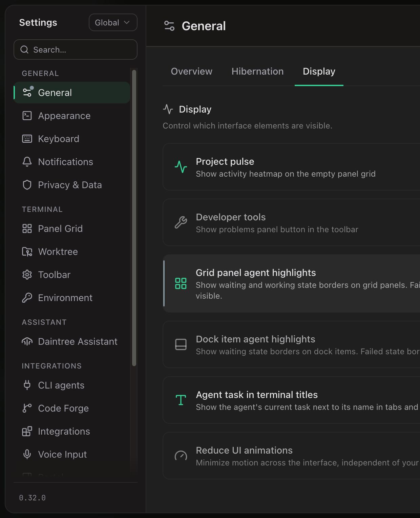Click the Keyboard icon in sidebar
This screenshot has width=420, height=518.
[27, 139]
